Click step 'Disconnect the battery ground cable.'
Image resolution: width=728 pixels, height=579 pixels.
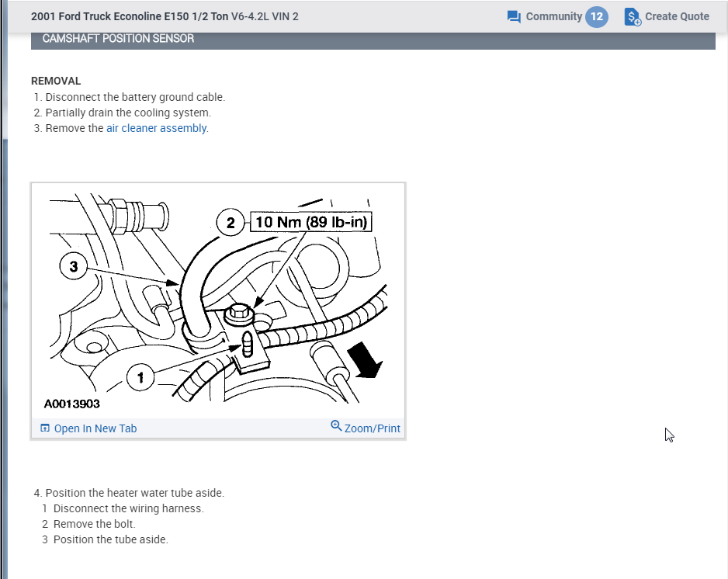[x=135, y=97]
